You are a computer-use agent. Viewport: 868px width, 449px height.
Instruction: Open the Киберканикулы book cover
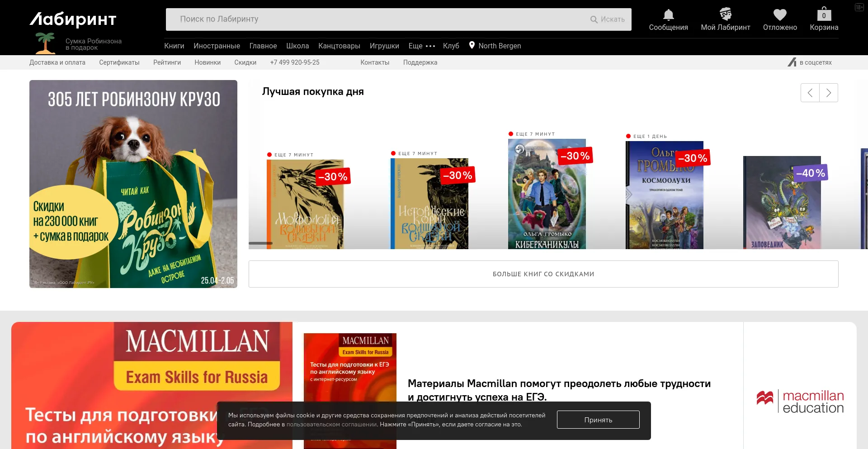[547, 194]
